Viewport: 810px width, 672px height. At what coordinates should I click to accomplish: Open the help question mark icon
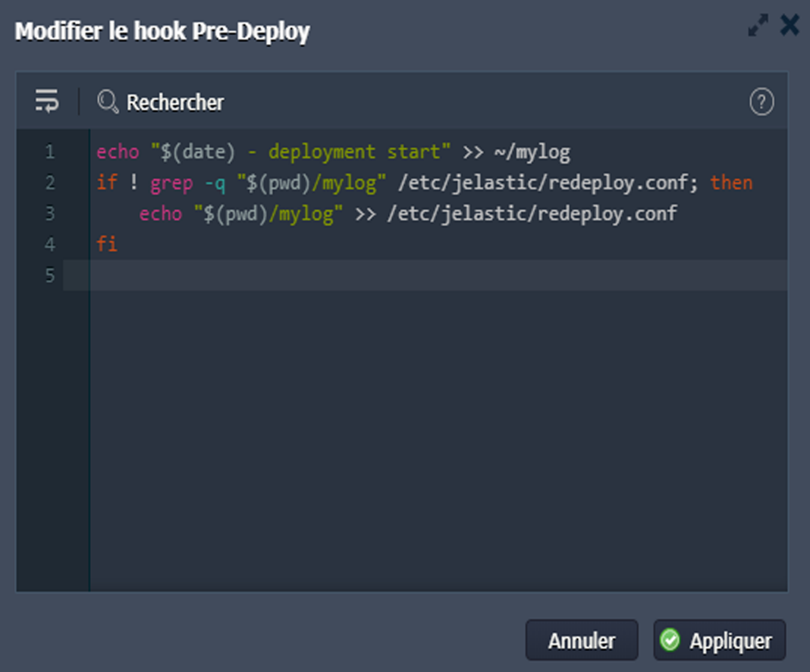(761, 102)
